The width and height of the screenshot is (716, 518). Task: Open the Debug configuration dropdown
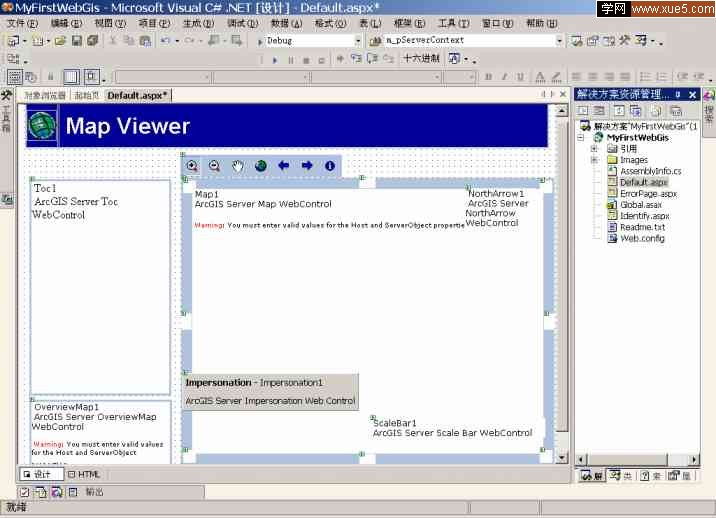point(358,41)
